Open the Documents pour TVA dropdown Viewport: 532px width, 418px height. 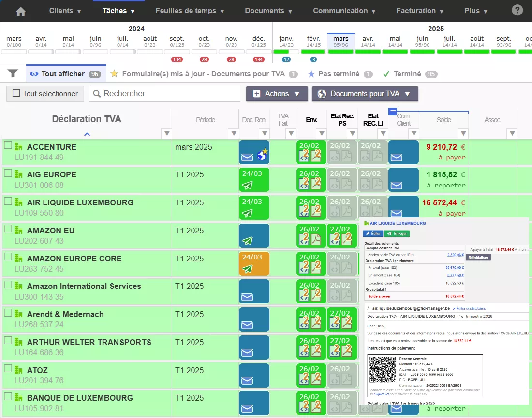tap(365, 94)
